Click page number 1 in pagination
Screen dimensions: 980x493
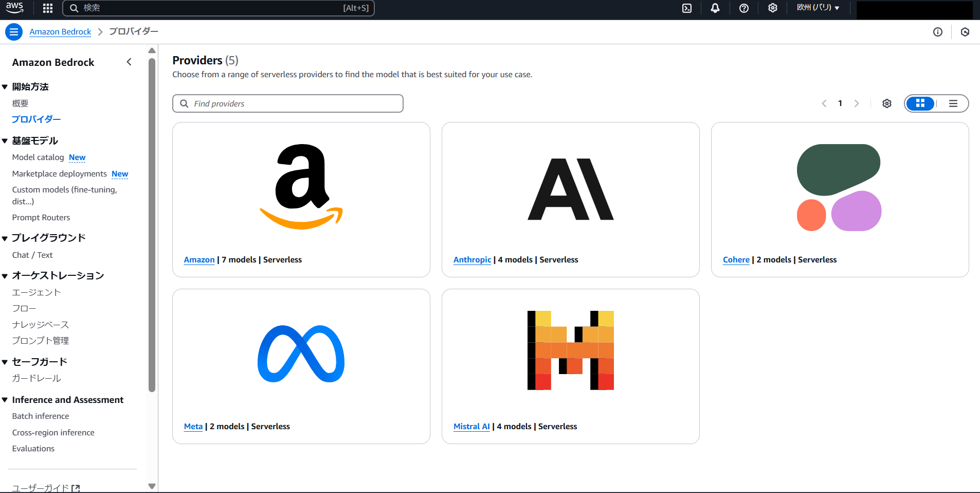pos(840,103)
